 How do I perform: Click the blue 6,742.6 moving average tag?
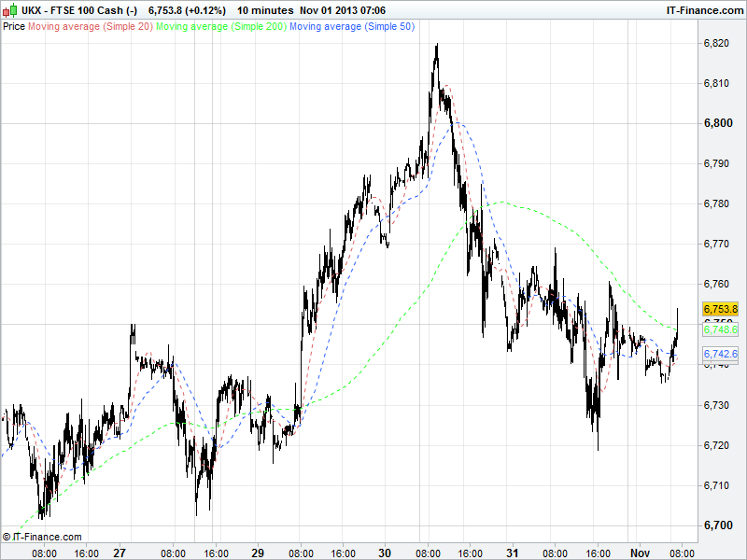tap(720, 354)
